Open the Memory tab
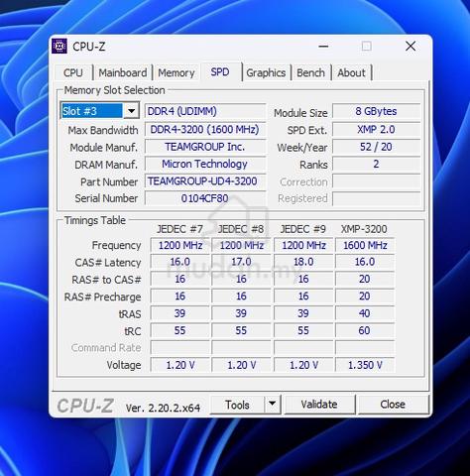The height and width of the screenshot is (476, 470). (176, 72)
